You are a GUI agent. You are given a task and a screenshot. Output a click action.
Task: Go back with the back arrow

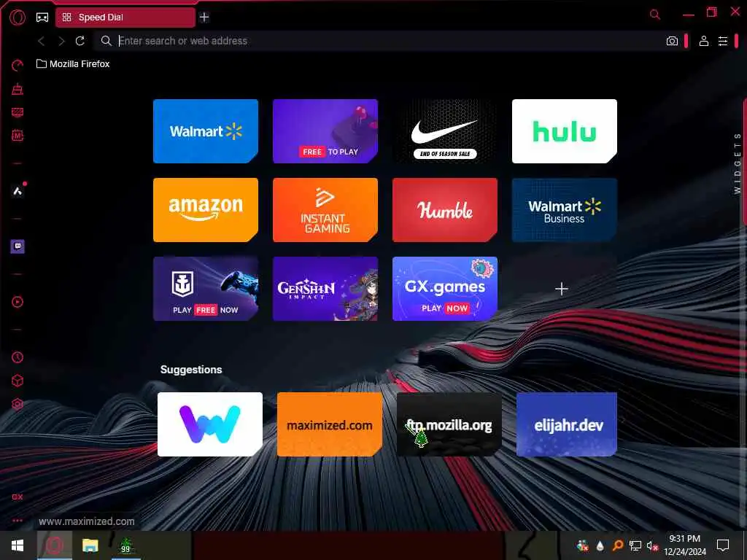click(x=42, y=41)
